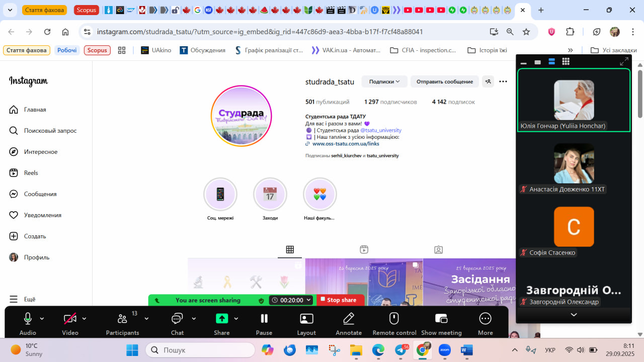Open the Chrome tab search dropdown
This screenshot has width=644, height=362.
click(x=10, y=10)
